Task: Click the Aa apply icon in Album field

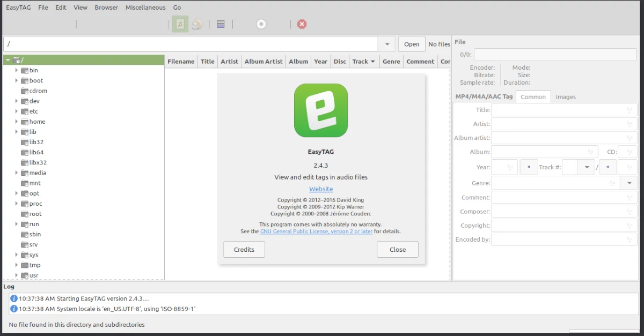Action: [591, 152]
